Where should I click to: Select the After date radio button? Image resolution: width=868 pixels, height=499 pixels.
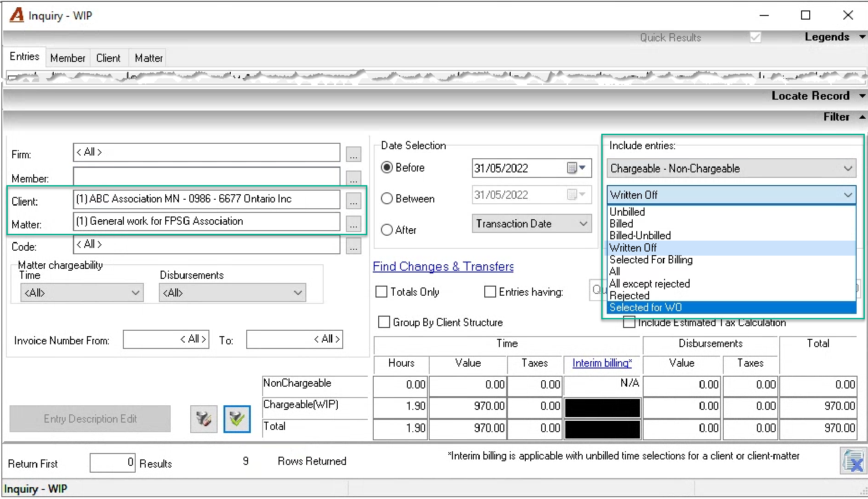point(387,230)
